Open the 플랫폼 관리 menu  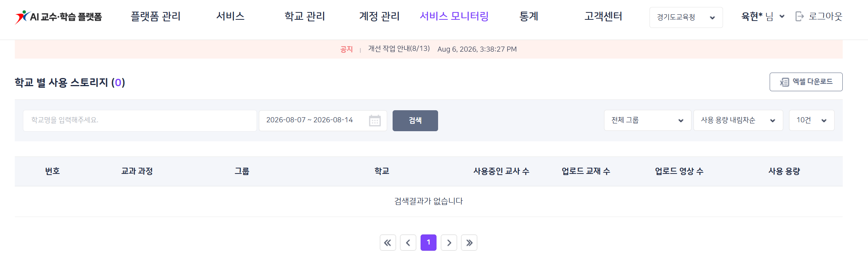click(x=155, y=16)
